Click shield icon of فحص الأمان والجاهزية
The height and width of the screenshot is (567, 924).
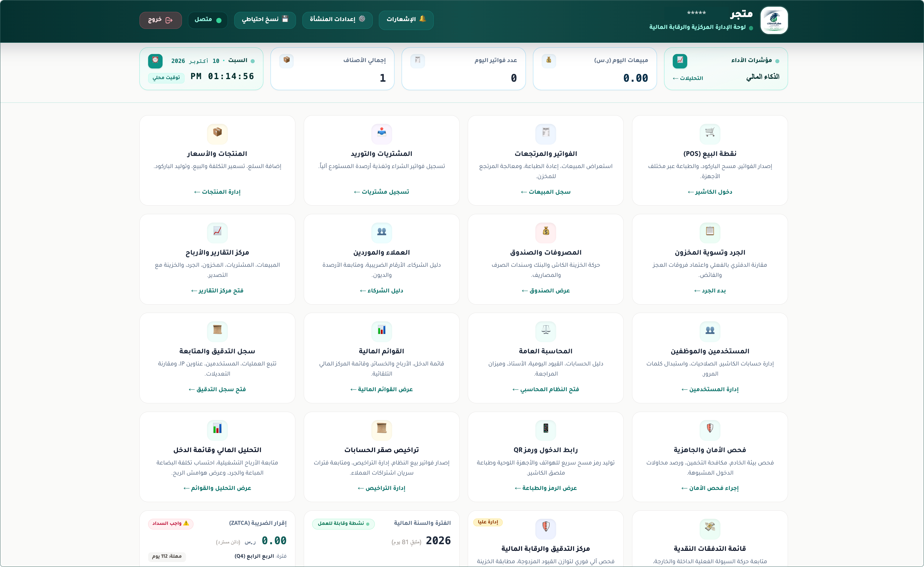coord(710,430)
